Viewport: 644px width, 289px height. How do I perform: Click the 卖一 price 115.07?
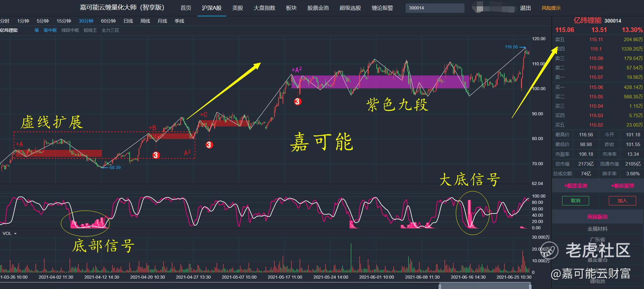point(596,77)
